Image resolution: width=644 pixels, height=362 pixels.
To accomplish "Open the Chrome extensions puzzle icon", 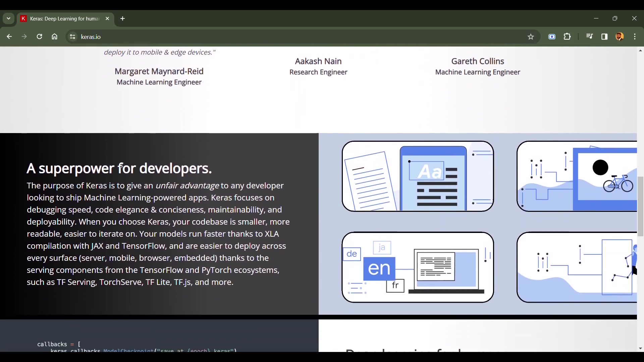I will (x=567, y=37).
